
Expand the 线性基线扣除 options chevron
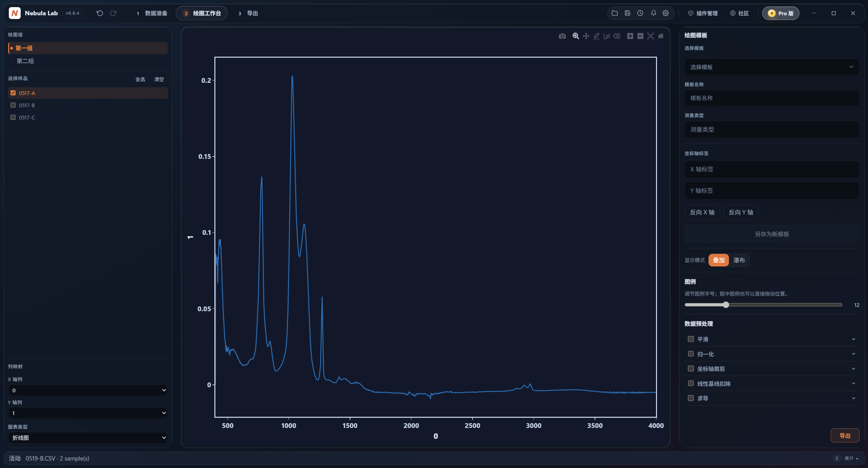click(x=853, y=383)
